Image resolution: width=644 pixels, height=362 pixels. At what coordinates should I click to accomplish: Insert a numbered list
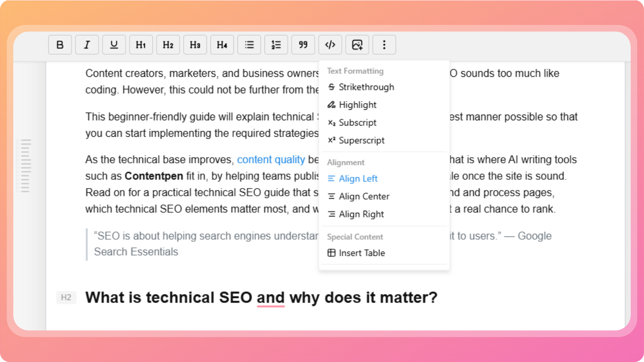point(276,45)
